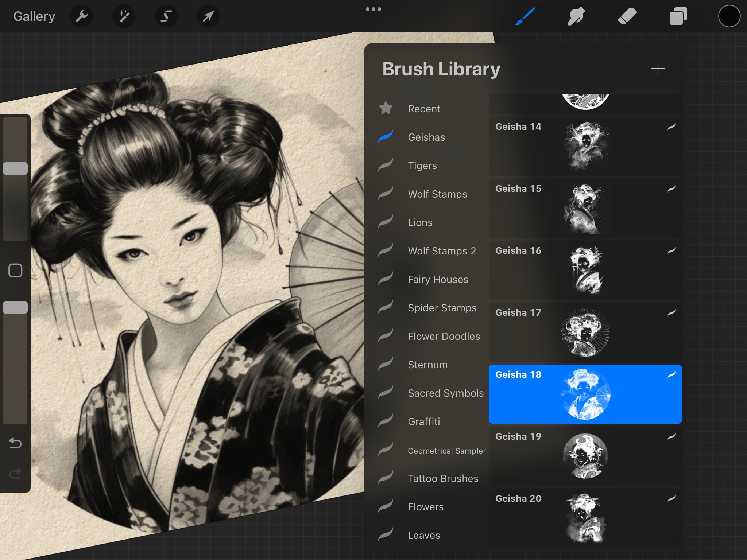Viewport: 747px width, 560px height.
Task: Choose the Sacred Symbols brush set
Action: pyautogui.click(x=446, y=393)
